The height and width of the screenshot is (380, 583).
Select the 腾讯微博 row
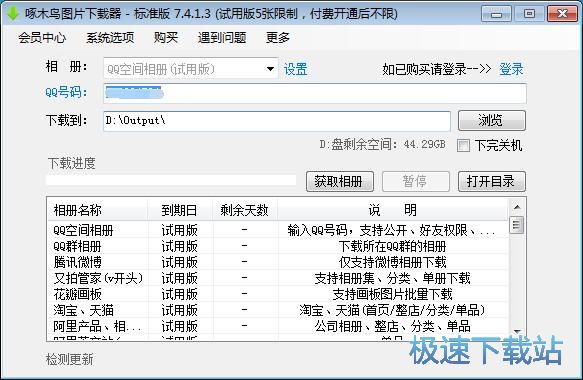click(x=278, y=262)
